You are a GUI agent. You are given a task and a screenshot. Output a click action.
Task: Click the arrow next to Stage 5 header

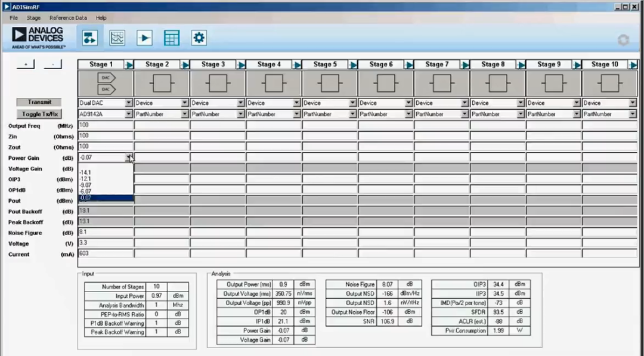[353, 64]
